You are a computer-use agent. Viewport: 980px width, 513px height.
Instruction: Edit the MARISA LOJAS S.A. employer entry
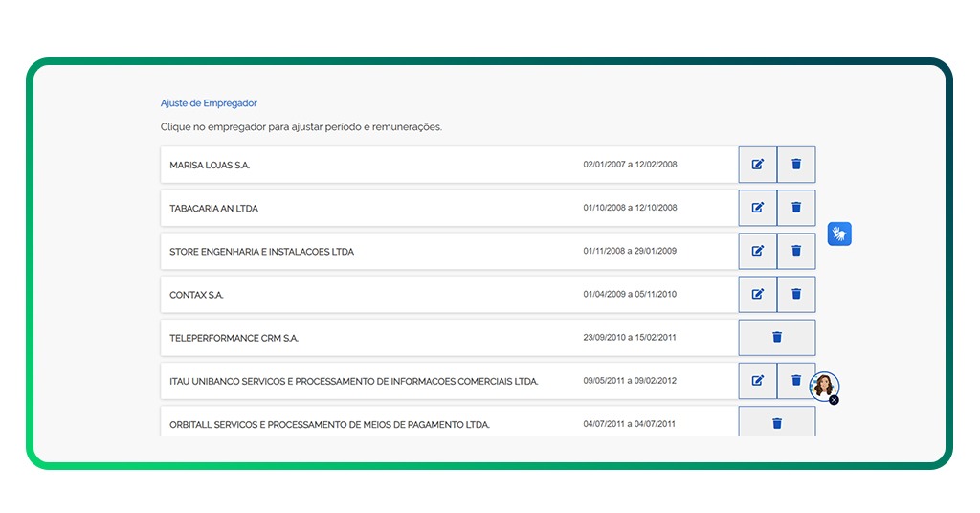click(757, 165)
